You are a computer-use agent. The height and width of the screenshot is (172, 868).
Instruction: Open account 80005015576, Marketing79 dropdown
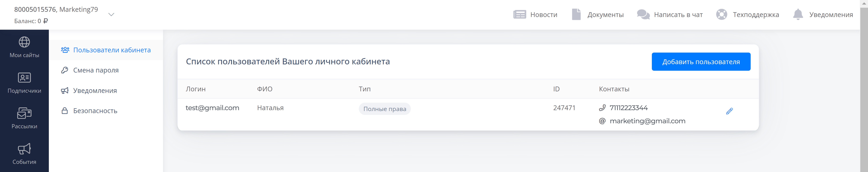[x=56, y=10]
